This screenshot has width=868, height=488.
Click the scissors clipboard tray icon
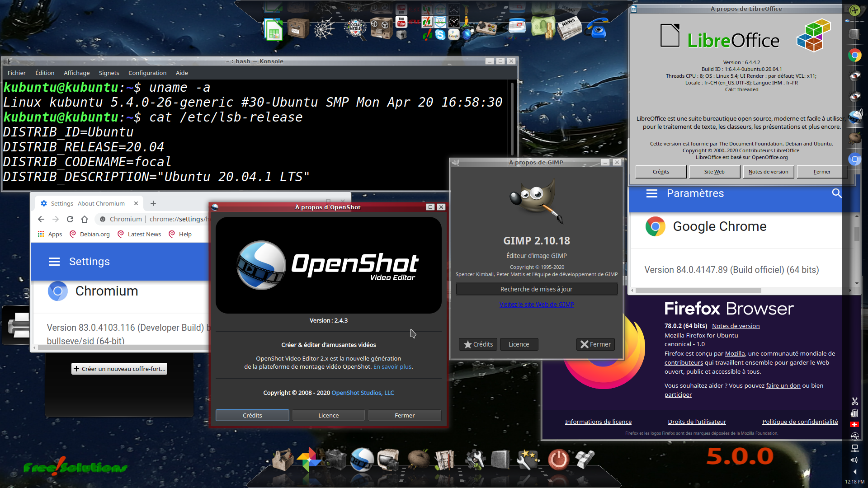point(854,401)
